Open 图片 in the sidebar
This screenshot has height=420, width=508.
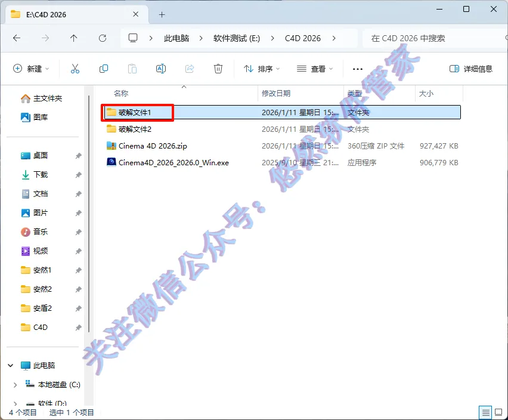click(x=35, y=213)
